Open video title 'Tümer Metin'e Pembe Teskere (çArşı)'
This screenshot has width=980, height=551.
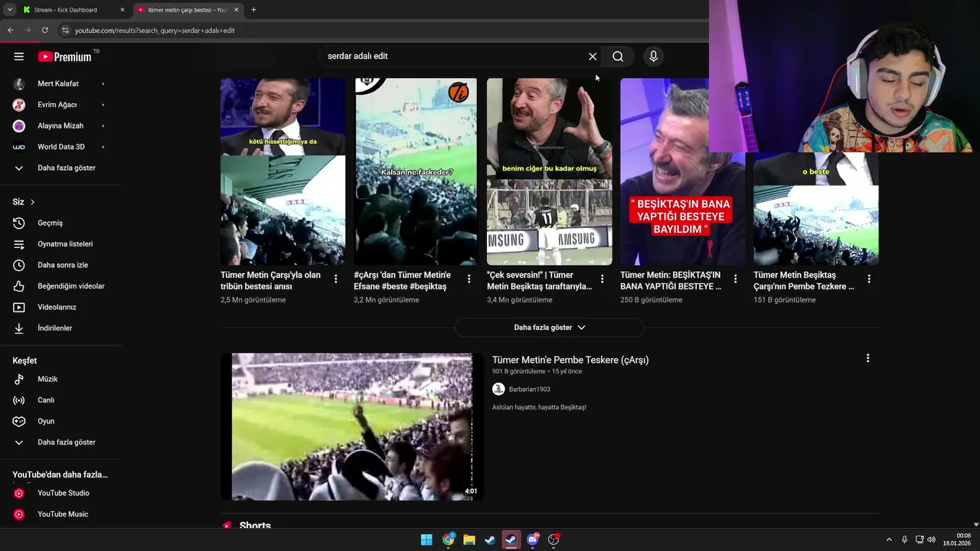click(x=570, y=360)
